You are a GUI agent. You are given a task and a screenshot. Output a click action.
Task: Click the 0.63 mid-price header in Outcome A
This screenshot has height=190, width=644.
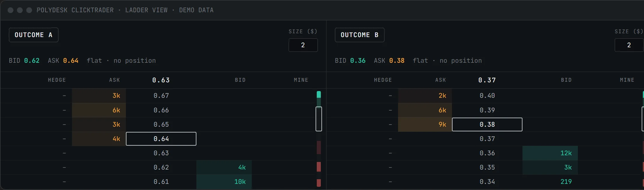(161, 80)
